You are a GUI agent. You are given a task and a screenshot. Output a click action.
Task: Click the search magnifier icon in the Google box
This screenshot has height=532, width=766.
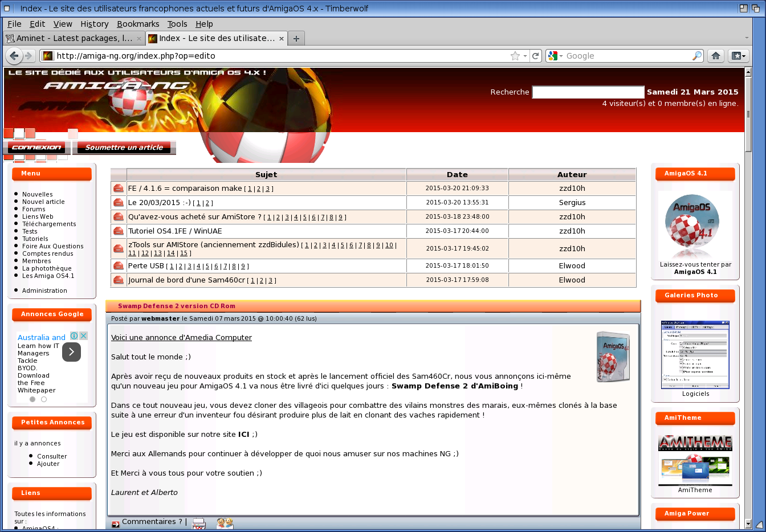click(x=697, y=56)
